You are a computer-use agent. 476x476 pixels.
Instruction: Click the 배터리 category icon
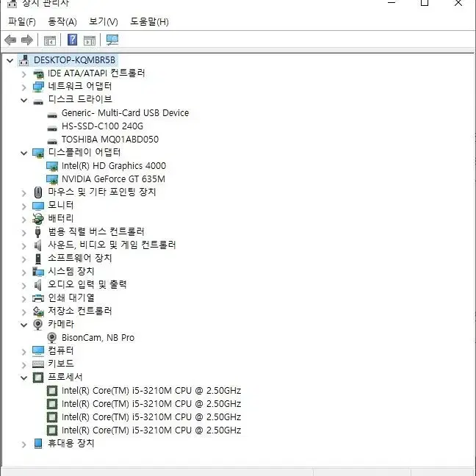(x=38, y=219)
